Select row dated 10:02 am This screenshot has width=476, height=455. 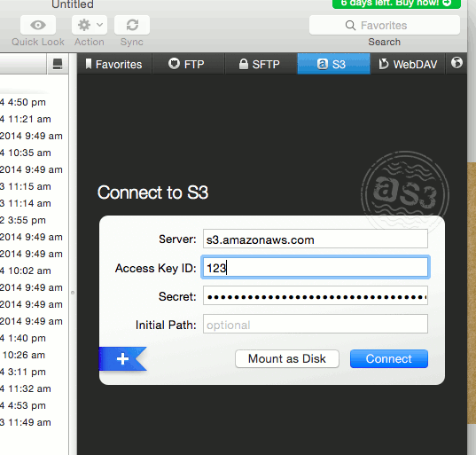34,271
